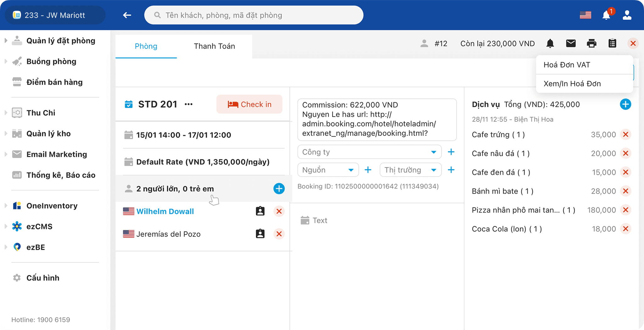Add a guest with blue plus button
Viewport: 644px width, 330px height.
pos(279,188)
